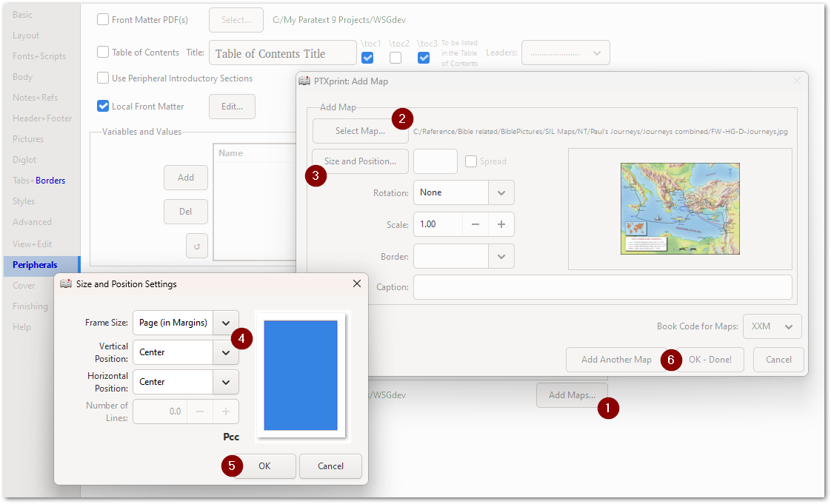Decrease Scale with the minus button

pos(475,224)
